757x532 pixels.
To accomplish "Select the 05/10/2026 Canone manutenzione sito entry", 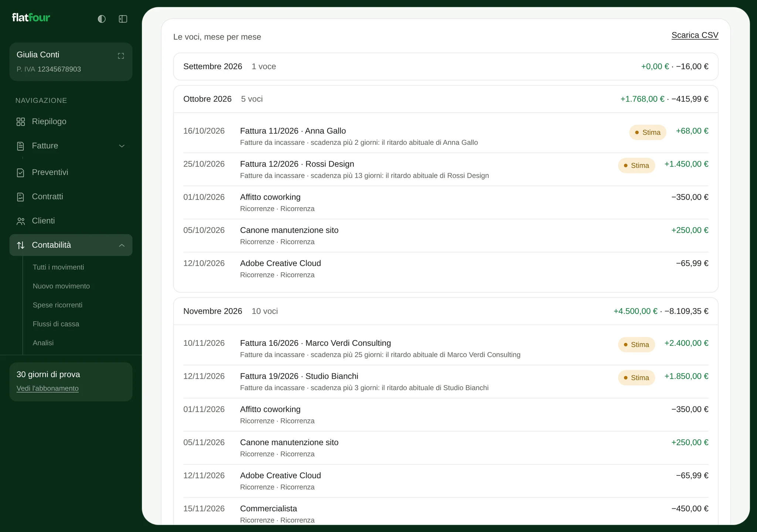I will (x=446, y=236).
